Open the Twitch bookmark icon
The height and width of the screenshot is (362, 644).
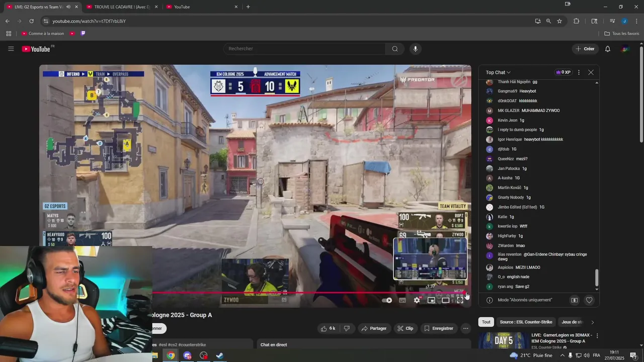pyautogui.click(x=83, y=34)
